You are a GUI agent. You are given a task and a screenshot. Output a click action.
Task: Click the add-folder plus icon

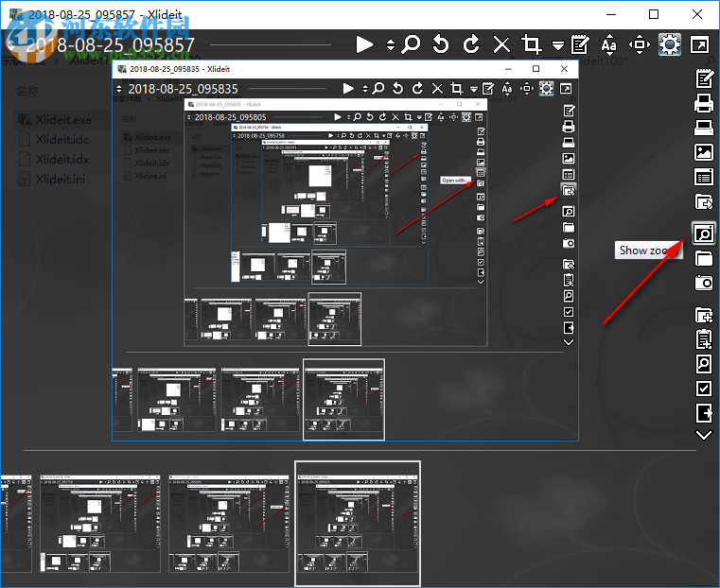704,315
